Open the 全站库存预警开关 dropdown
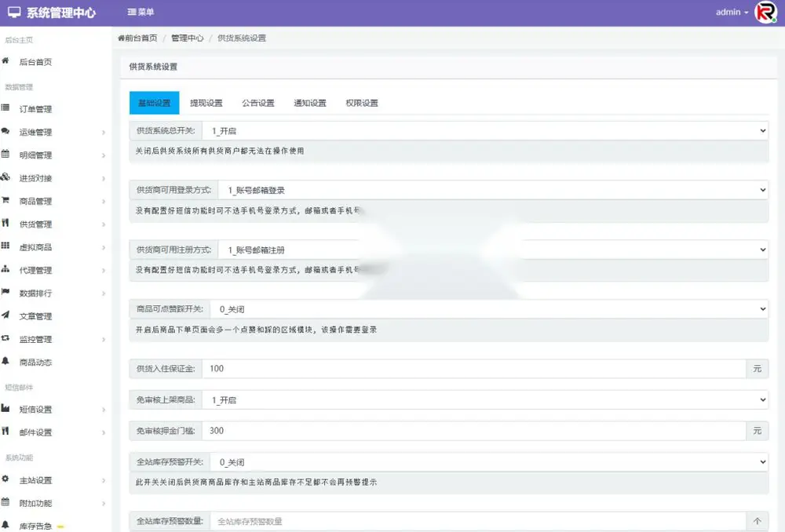This screenshot has width=785, height=532. pos(489,462)
